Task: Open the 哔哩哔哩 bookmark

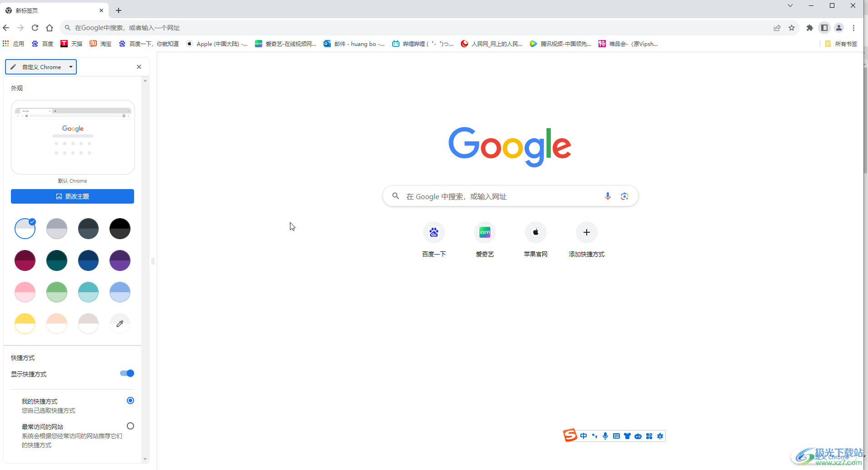Action: click(423, 44)
